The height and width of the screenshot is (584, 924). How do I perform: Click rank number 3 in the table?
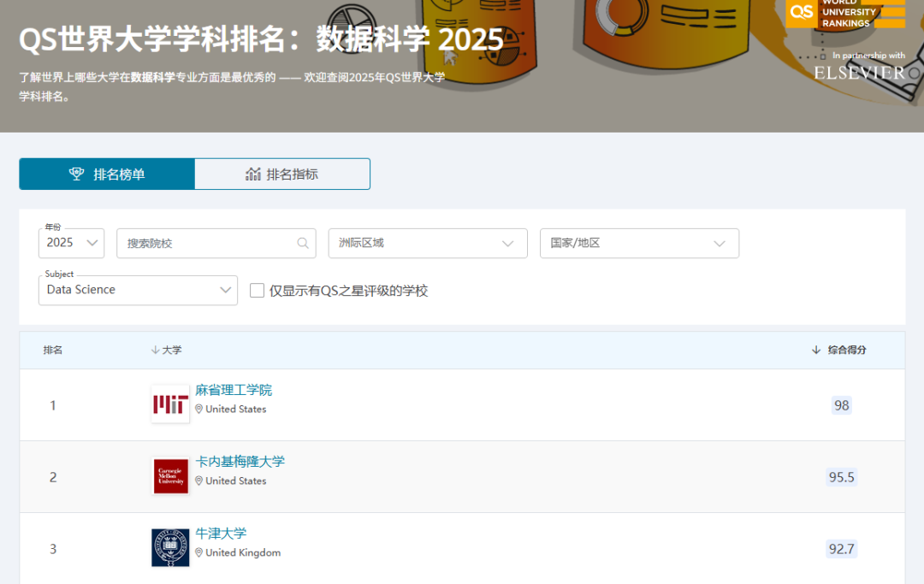53,549
